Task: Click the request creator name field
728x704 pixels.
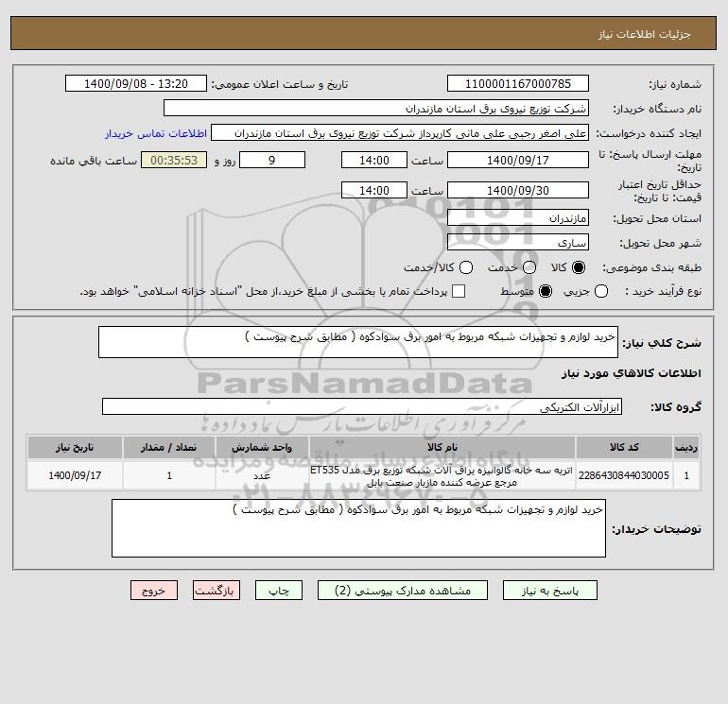Action: (400, 132)
